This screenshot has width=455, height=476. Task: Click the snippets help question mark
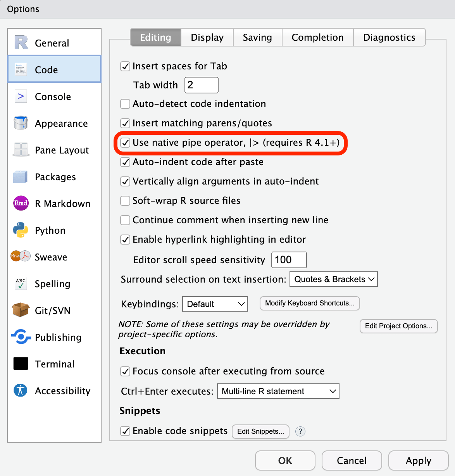[300, 431]
